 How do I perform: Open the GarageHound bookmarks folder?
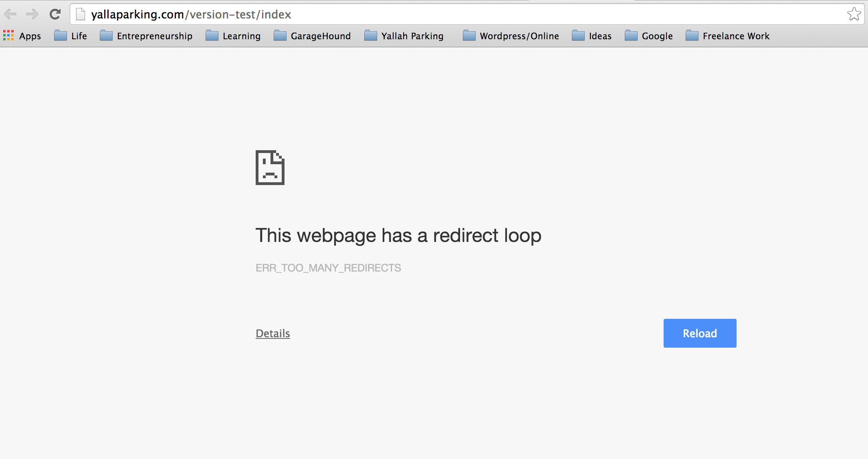[x=312, y=36]
